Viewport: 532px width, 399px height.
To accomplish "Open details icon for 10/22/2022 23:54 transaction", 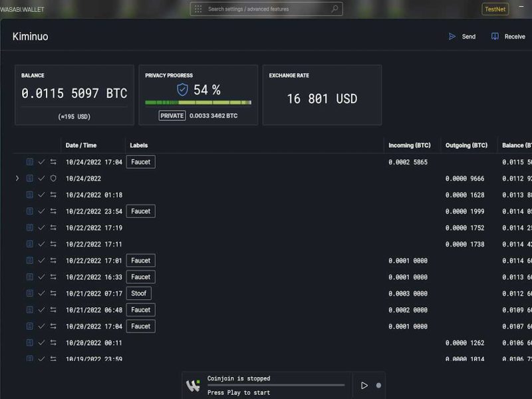I will 30,211.
